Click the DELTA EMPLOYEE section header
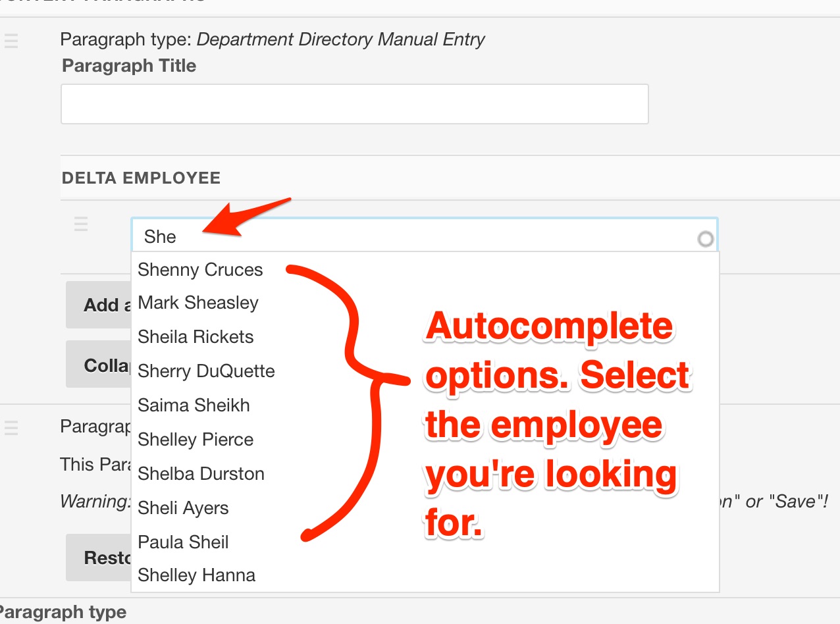 (141, 178)
